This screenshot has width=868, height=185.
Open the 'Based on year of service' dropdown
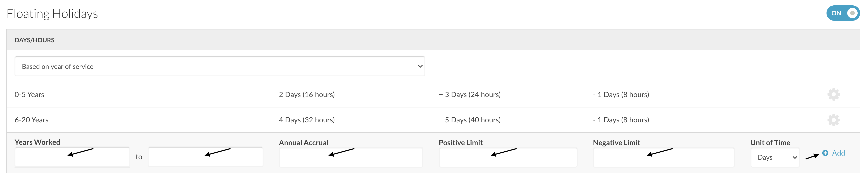click(220, 66)
